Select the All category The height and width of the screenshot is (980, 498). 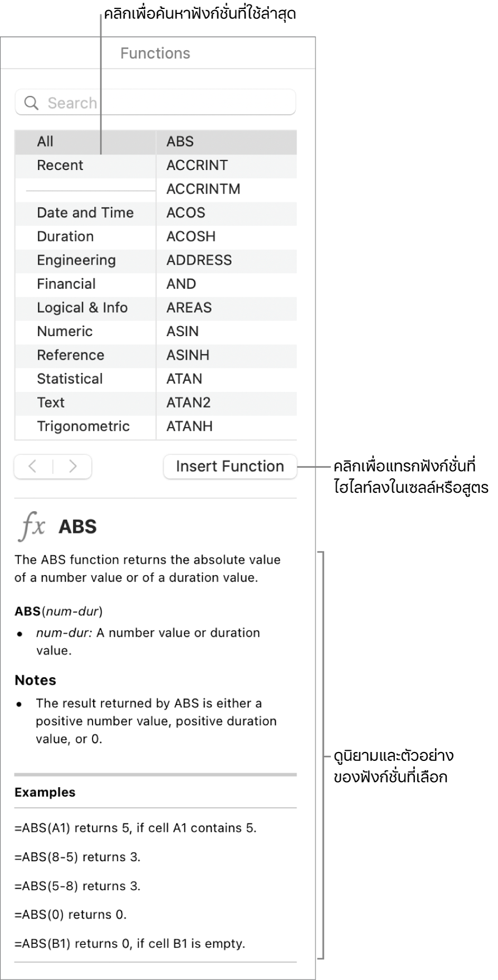click(45, 142)
